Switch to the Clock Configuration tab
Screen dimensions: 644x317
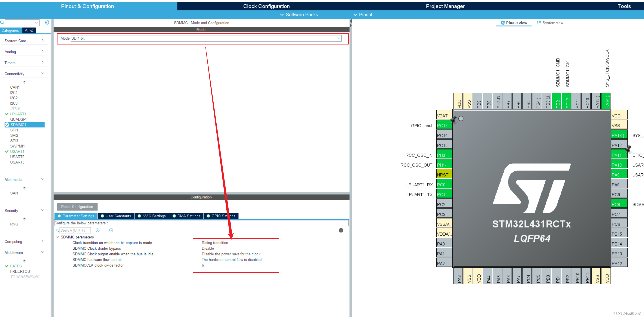[x=266, y=6]
